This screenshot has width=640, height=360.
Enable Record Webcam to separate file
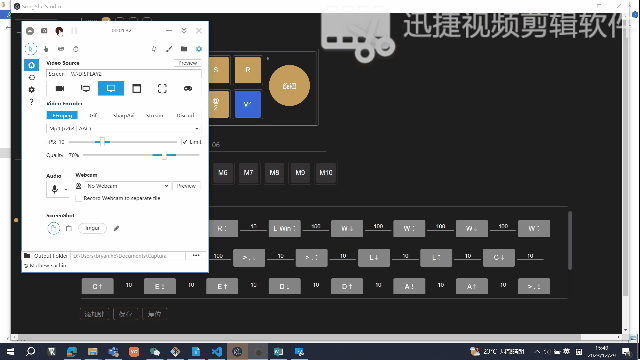[x=78, y=198]
